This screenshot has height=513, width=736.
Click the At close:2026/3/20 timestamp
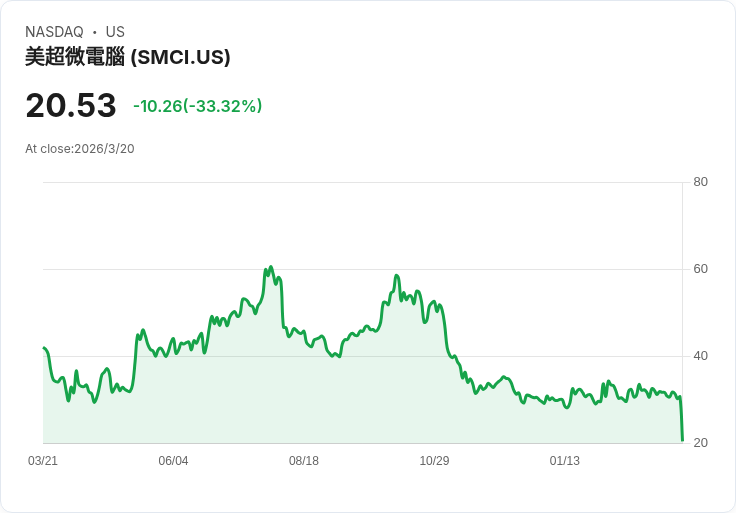pyautogui.click(x=80, y=149)
